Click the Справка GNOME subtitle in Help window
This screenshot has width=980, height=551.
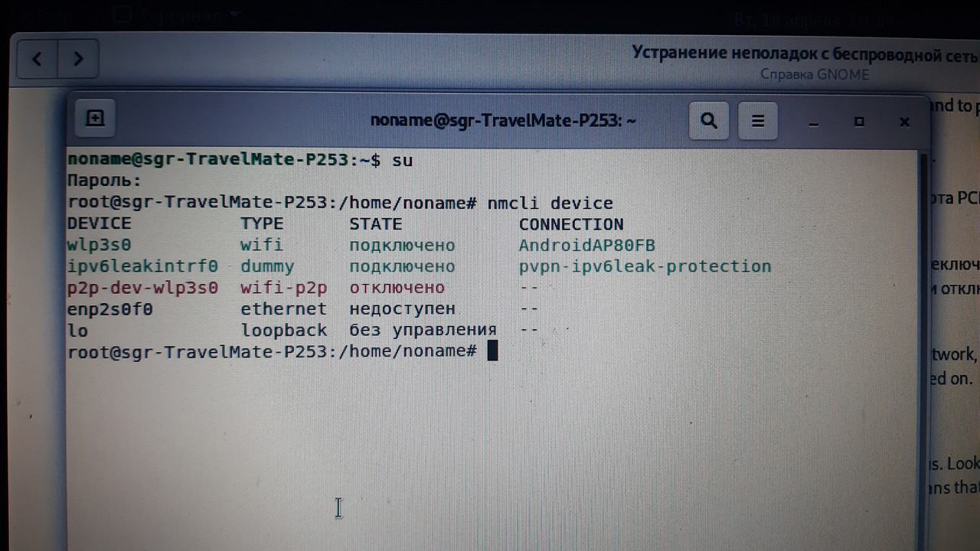[x=815, y=74]
